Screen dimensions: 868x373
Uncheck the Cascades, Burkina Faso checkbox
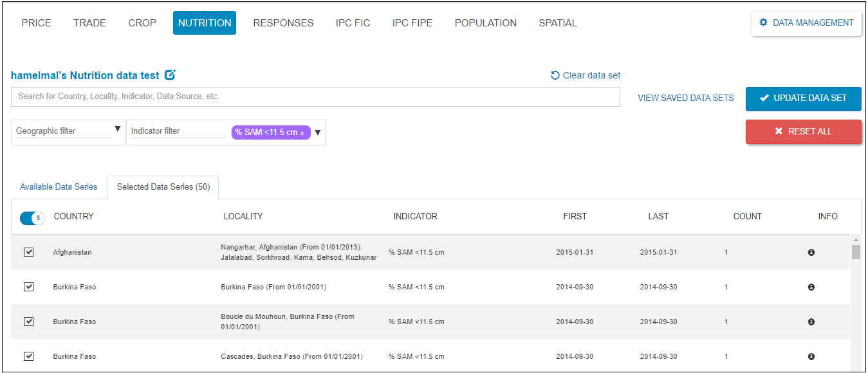28,356
